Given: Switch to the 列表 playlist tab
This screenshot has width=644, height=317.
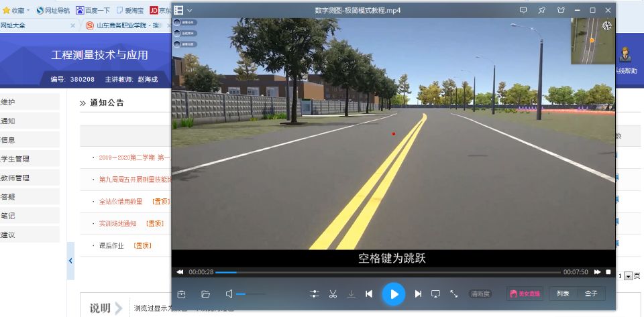Looking at the screenshot, I should 563,294.
